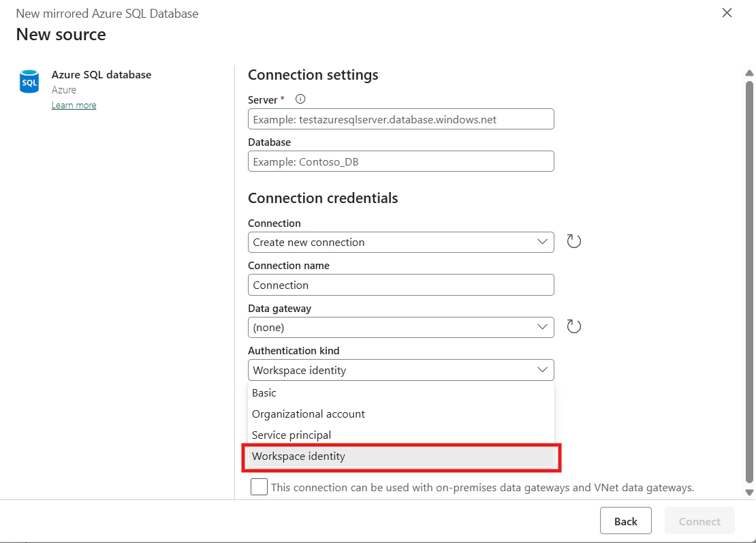This screenshot has height=543, width=756.
Task: Collapse the Authentication kind dropdown
Action: pos(543,369)
